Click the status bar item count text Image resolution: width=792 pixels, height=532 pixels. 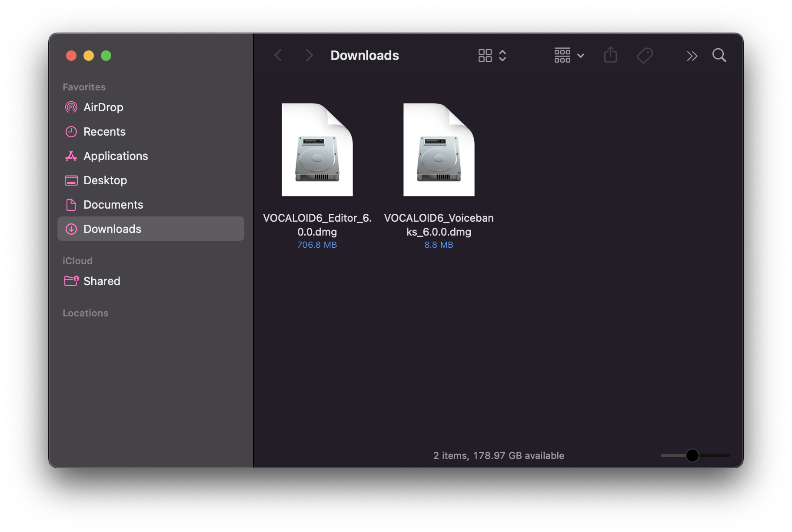[499, 456]
